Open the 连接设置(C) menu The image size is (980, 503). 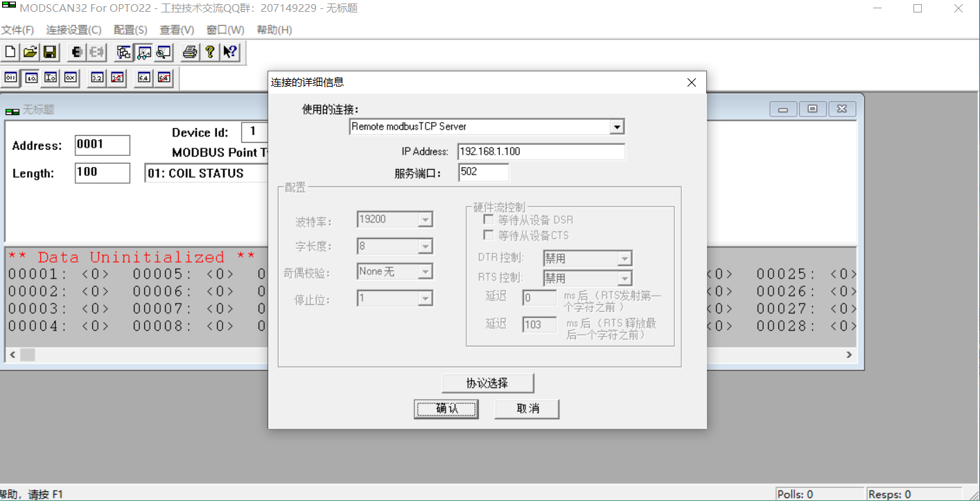73,30
